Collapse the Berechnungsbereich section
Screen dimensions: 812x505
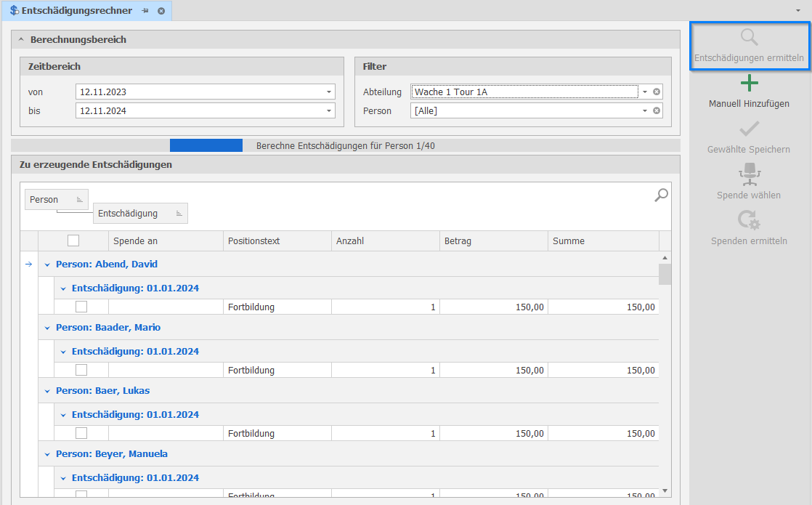coord(21,40)
